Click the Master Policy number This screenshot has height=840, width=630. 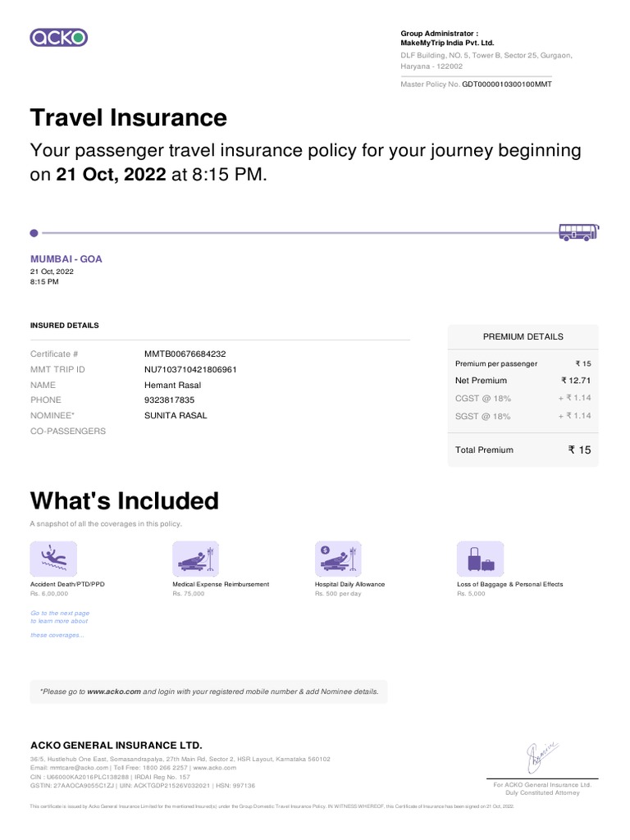pyautogui.click(x=507, y=84)
